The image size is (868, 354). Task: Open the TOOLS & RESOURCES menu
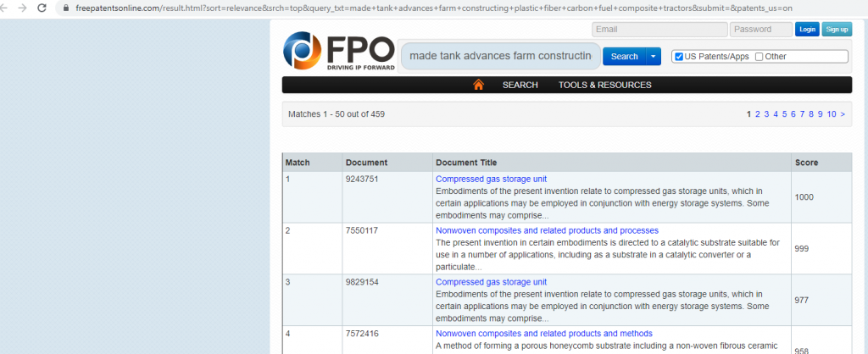pyautogui.click(x=604, y=85)
